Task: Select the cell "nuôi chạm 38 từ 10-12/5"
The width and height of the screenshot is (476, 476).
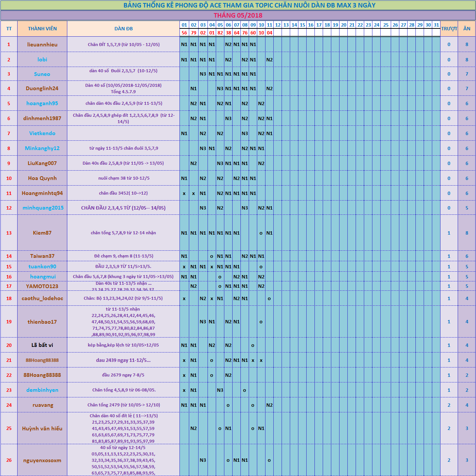Action: pyautogui.click(x=123, y=178)
